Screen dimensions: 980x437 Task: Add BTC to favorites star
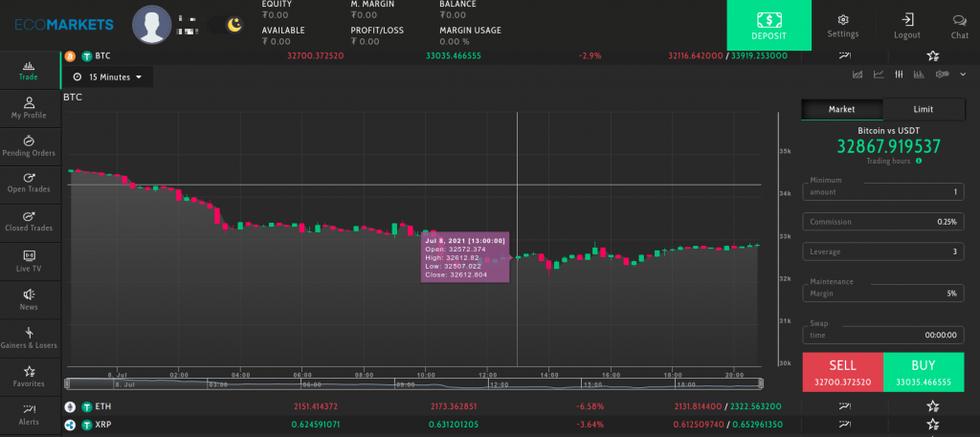[933, 55]
